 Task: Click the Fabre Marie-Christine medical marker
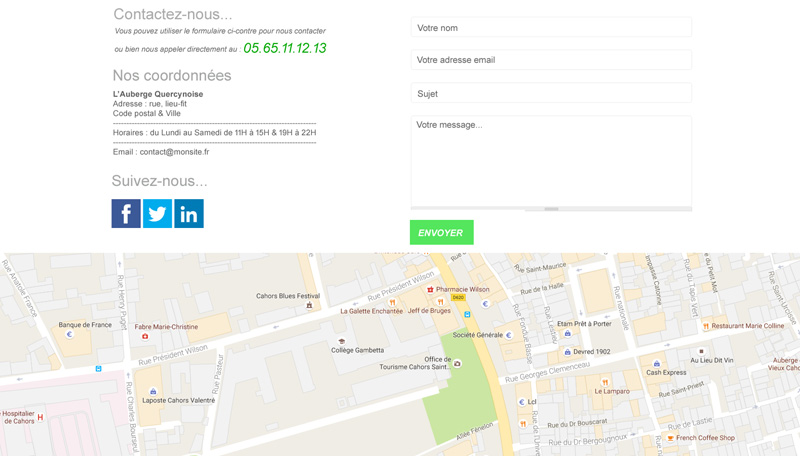pyautogui.click(x=145, y=336)
